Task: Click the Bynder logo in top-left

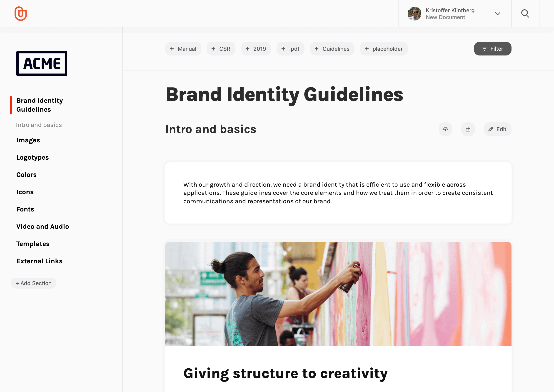Action: point(20,14)
